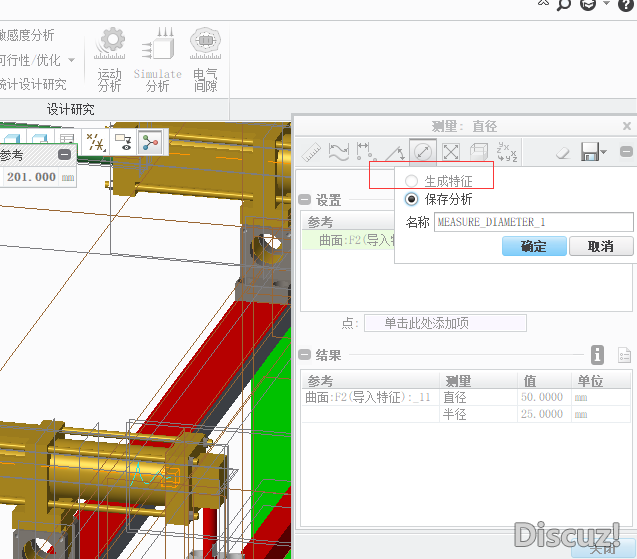Screen dimensions: 637x559
Task: Select the diameter measure icon
Action: tap(423, 152)
